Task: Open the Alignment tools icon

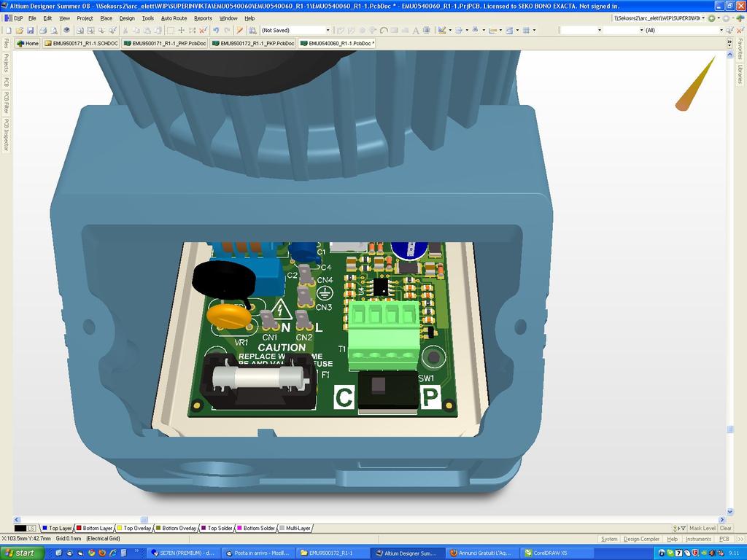Action: pos(459,30)
